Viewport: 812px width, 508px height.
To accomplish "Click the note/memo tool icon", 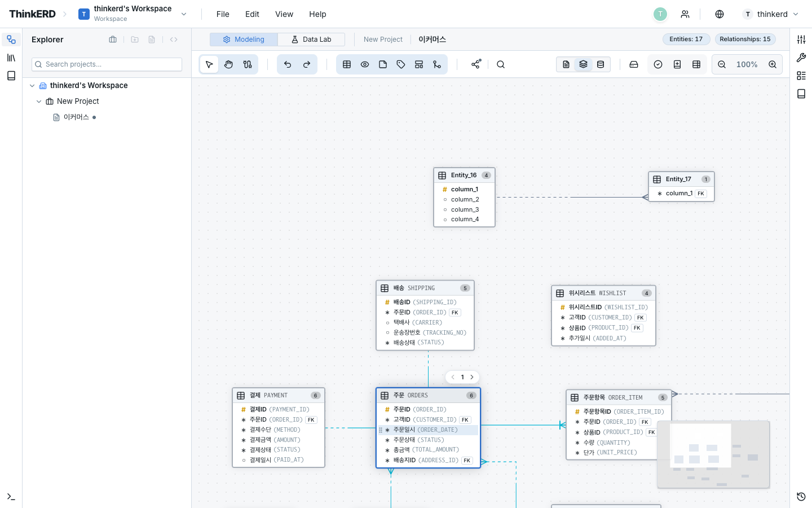I will pos(383,64).
